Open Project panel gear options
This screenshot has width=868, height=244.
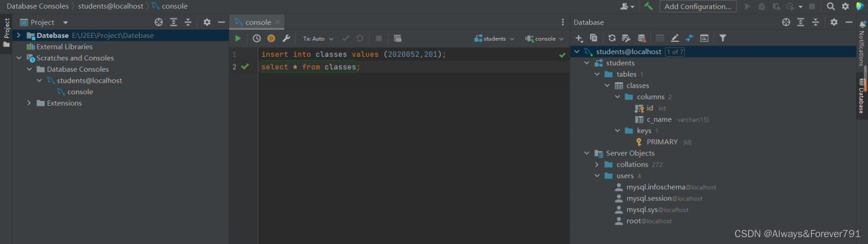click(x=207, y=22)
